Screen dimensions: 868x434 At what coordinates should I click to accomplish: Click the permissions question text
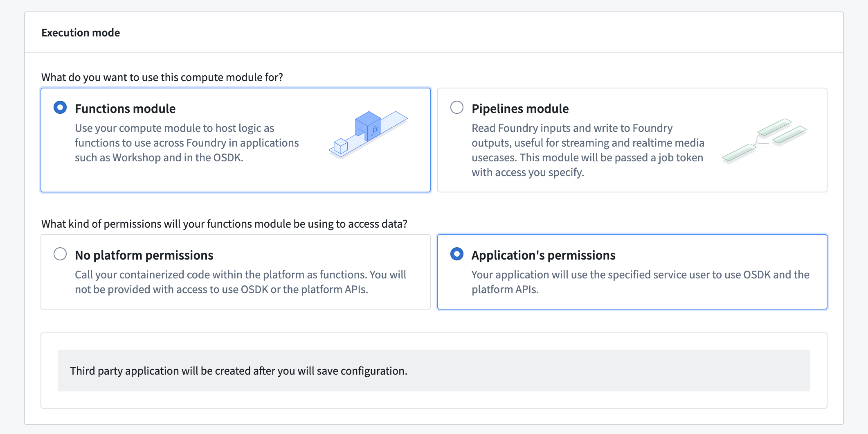(224, 224)
